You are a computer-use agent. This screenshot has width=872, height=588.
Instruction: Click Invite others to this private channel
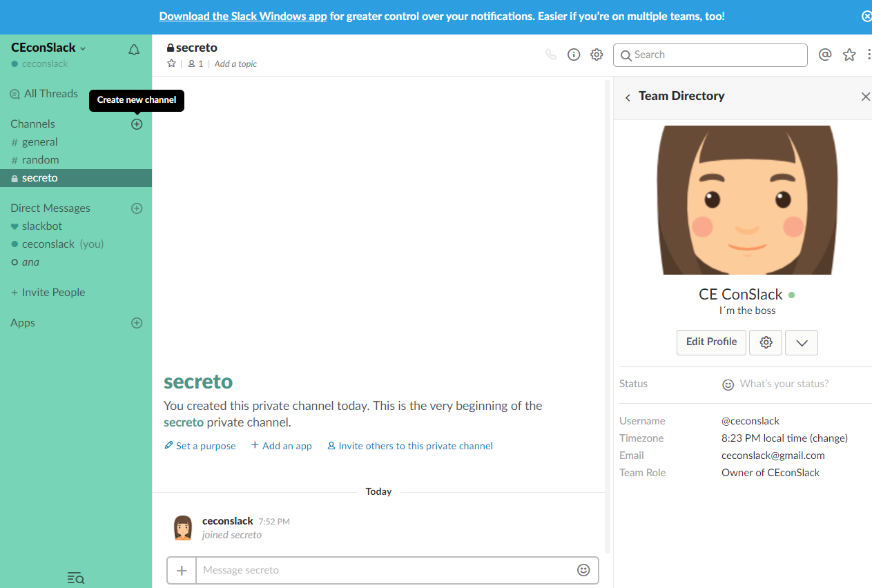(x=410, y=446)
